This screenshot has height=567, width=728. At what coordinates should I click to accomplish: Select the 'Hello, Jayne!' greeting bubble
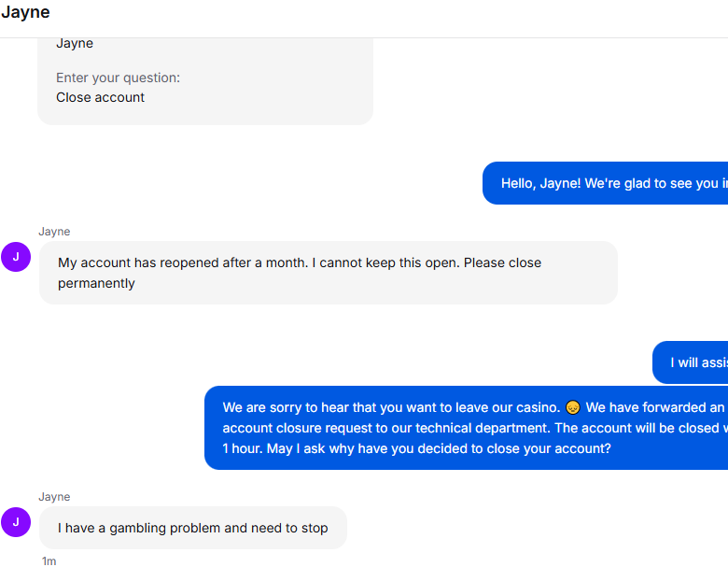[605, 183]
